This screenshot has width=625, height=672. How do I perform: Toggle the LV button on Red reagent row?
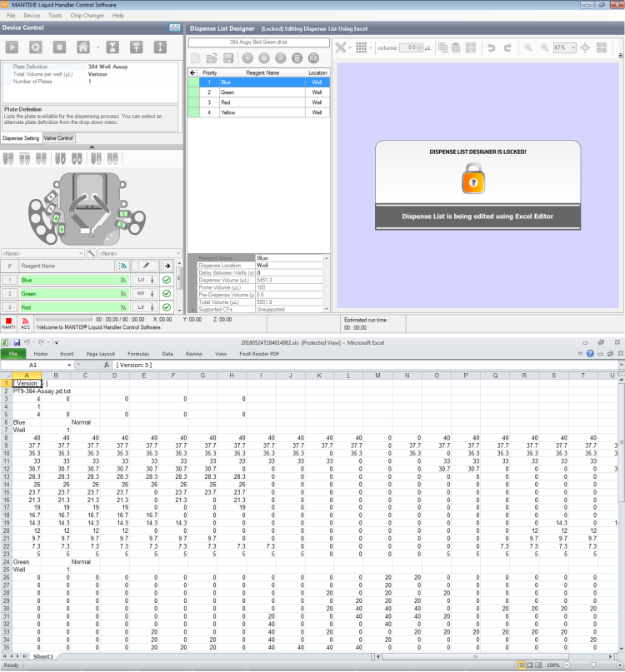click(x=144, y=307)
